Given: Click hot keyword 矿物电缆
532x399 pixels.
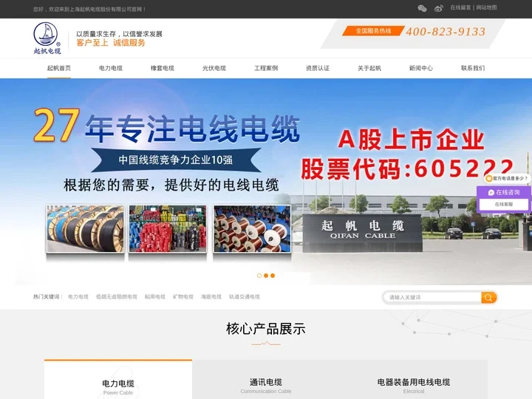Looking at the screenshot, I should tap(183, 297).
